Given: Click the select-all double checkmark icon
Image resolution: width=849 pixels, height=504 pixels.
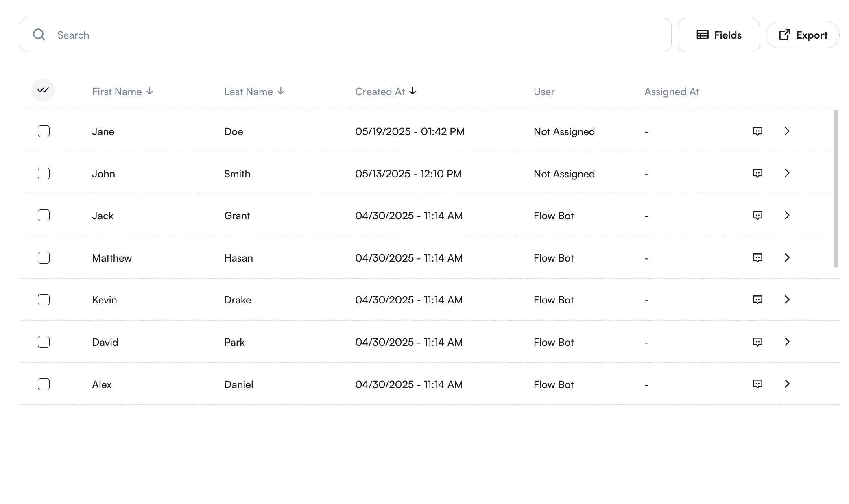Looking at the screenshot, I should click(43, 90).
